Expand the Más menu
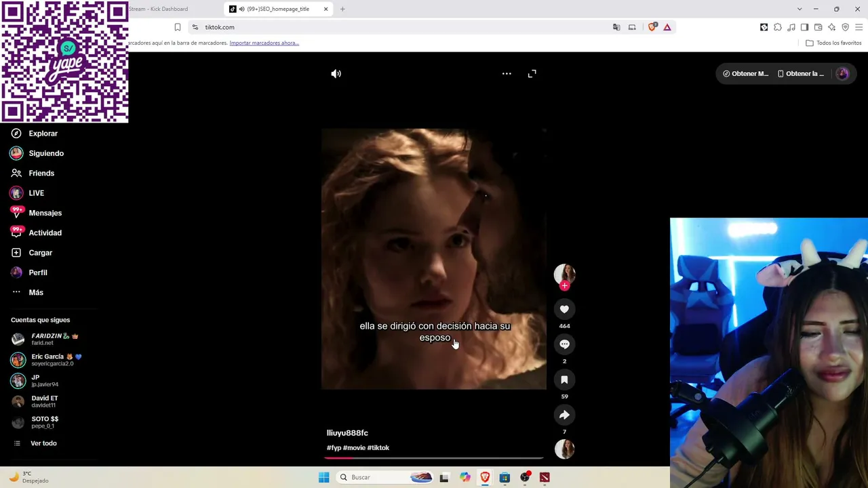This screenshot has width=868, height=488. click(35, 293)
